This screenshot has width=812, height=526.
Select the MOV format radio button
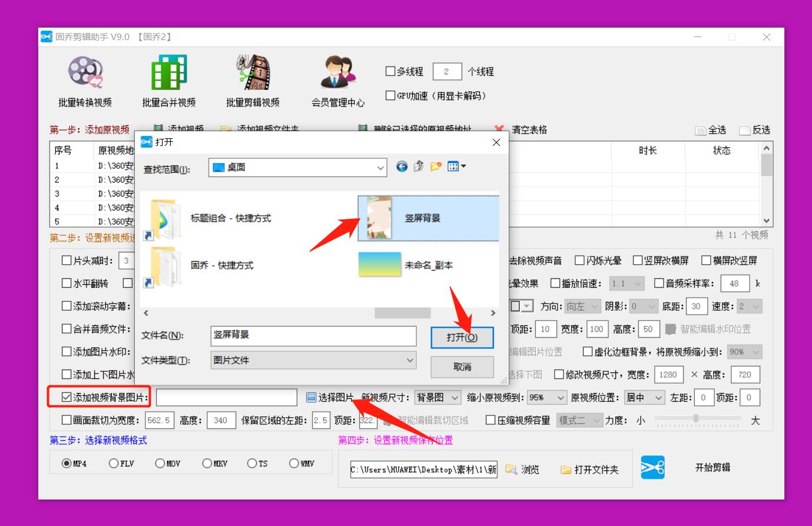coord(160,464)
